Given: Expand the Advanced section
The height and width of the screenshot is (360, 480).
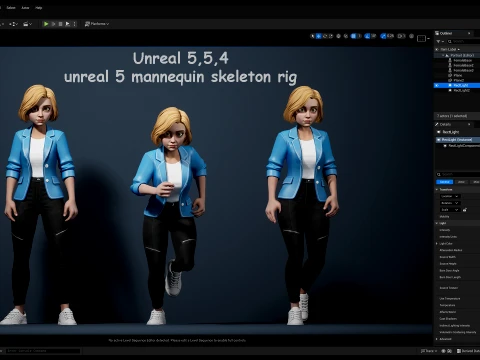Looking at the screenshot, I should (x=437, y=339).
